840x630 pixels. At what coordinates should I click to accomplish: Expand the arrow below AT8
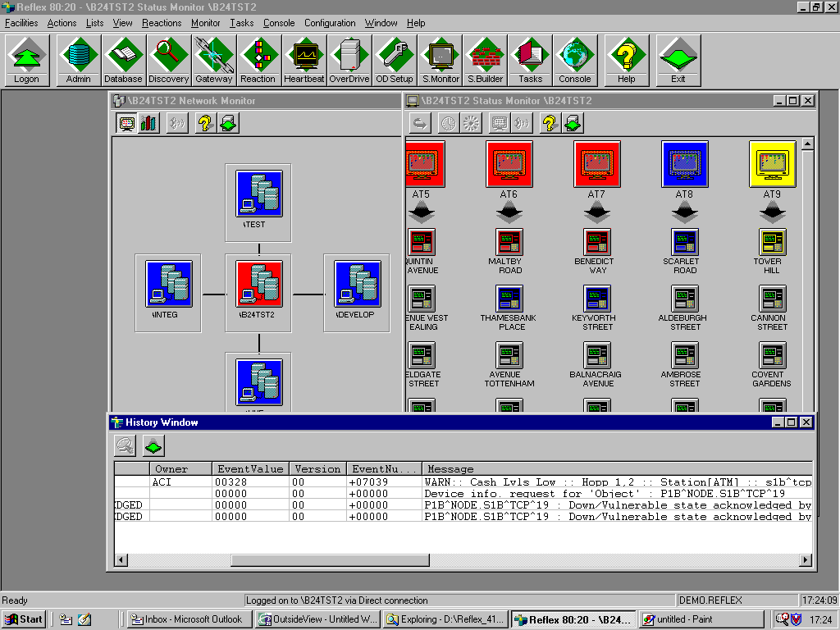[684, 214]
